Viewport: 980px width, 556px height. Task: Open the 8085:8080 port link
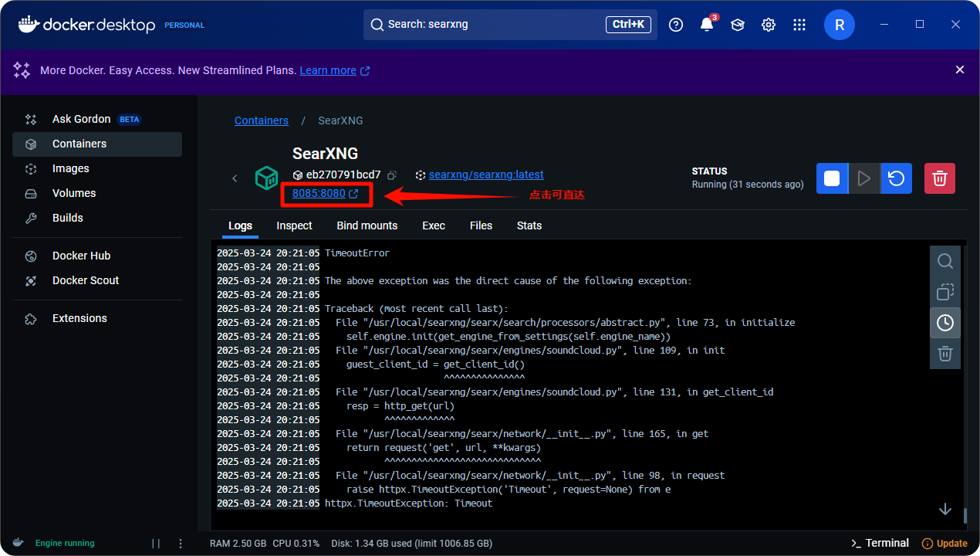point(319,194)
